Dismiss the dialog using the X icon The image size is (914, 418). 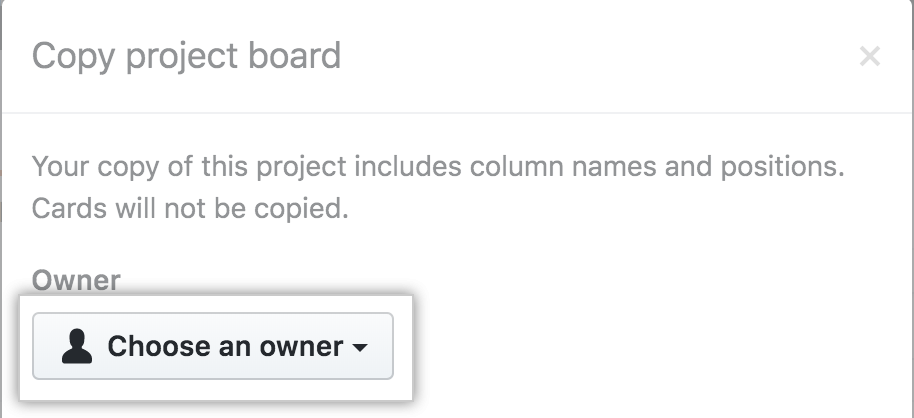coord(869,57)
